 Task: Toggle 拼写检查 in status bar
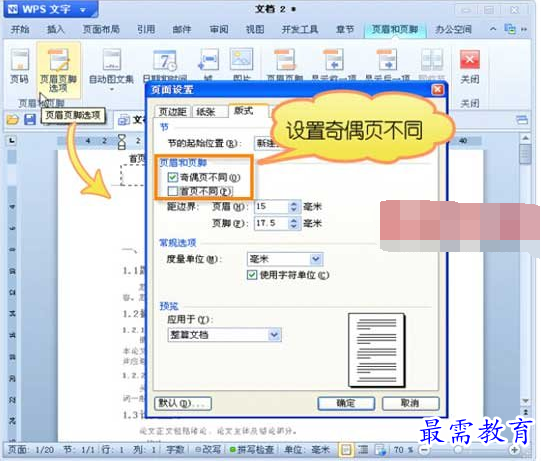point(252,450)
